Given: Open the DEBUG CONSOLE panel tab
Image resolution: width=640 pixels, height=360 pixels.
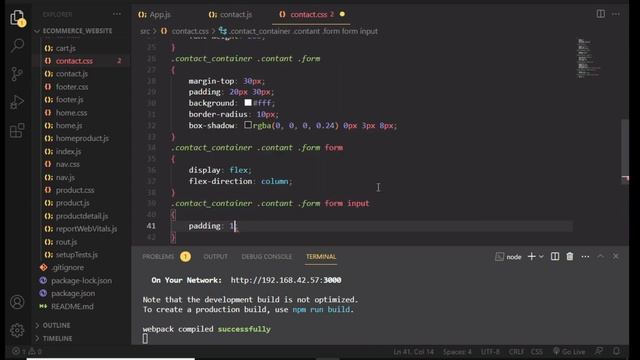Looking at the screenshot, I should pyautogui.click(x=267, y=257).
